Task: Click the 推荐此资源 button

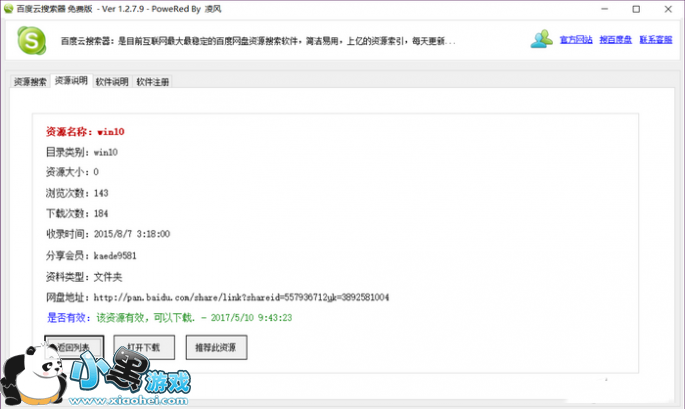Action: pyautogui.click(x=216, y=347)
